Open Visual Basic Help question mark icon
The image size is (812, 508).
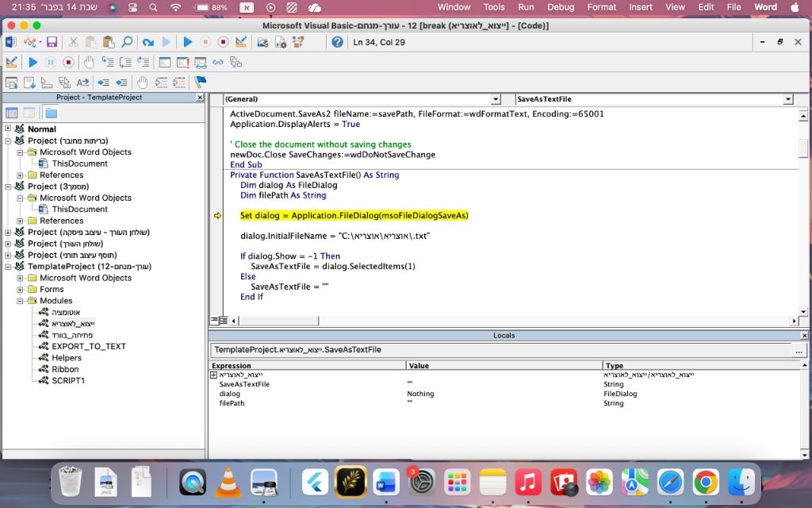pos(337,42)
